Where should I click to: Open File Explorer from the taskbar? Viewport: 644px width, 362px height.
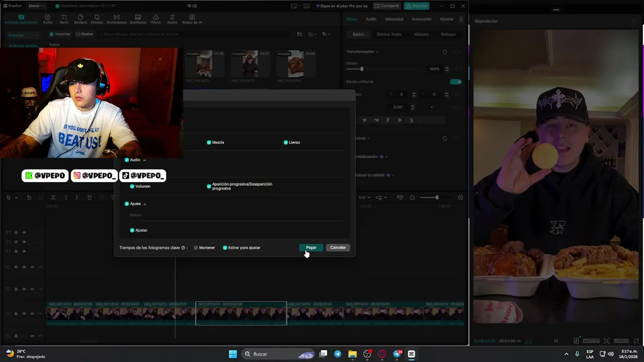(352, 354)
